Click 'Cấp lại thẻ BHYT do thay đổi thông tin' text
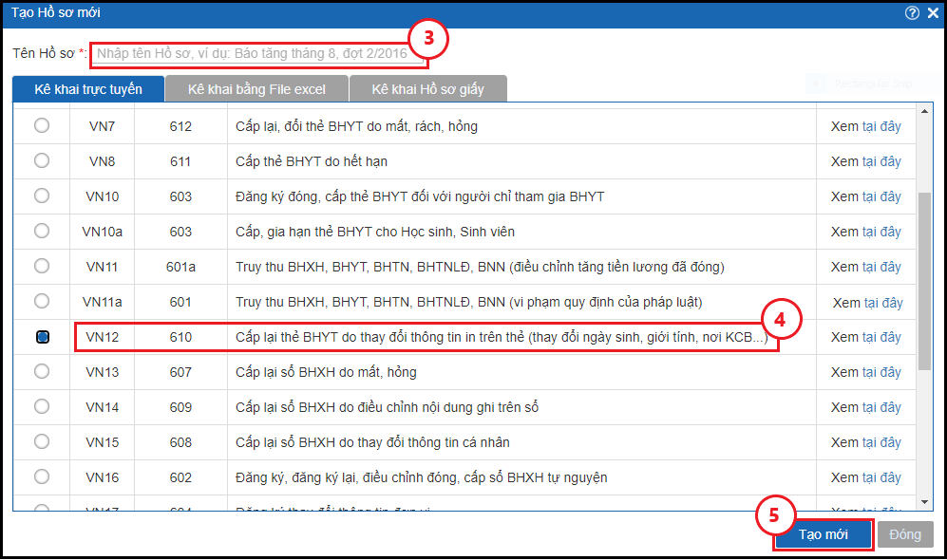Viewport: 947px width, 560px height. pyautogui.click(x=502, y=337)
